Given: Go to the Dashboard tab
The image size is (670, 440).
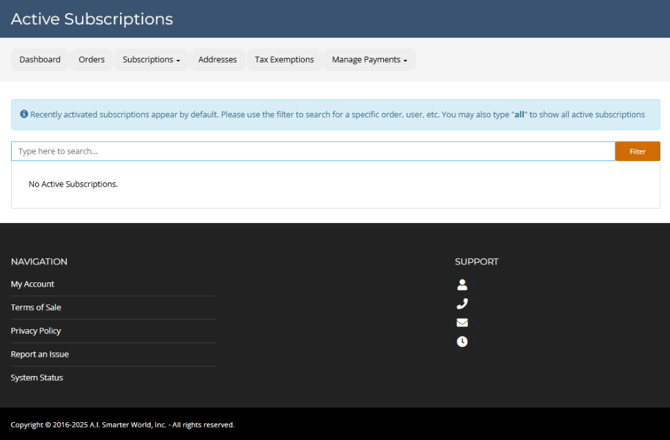Looking at the screenshot, I should click(x=40, y=60).
